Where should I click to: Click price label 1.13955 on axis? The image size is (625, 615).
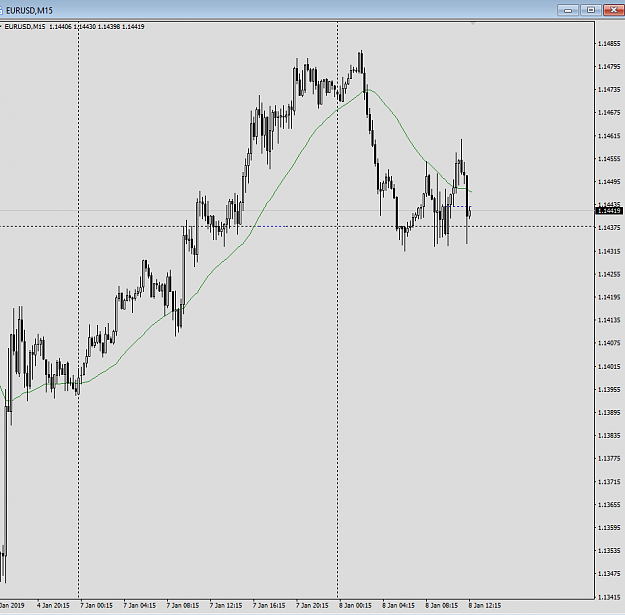(x=609, y=389)
